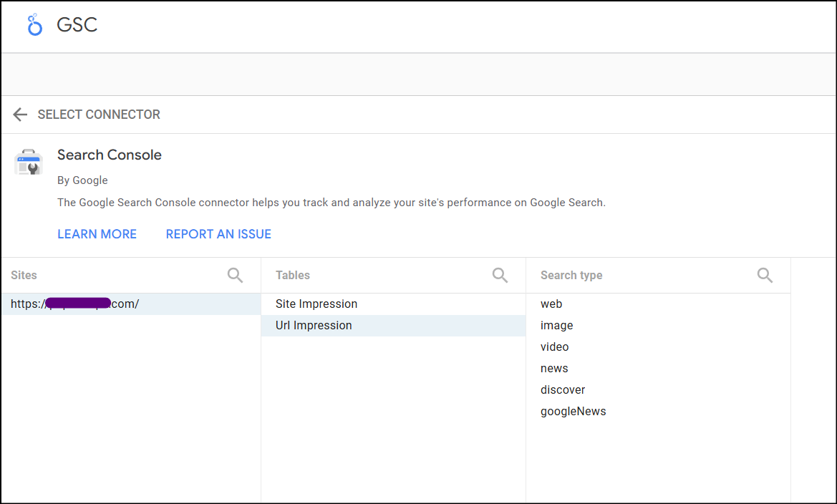The image size is (837, 504).
Task: Click the Looker Studio logo icon
Action: click(34, 24)
